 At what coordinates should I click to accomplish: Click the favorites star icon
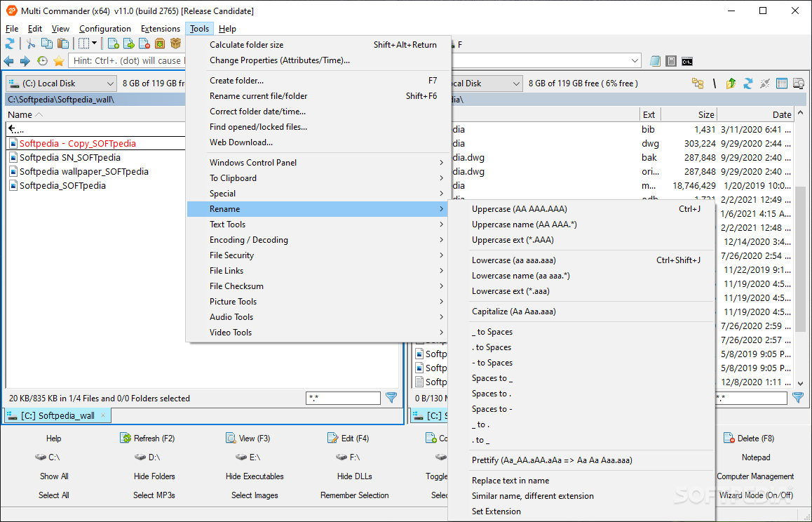[58, 61]
